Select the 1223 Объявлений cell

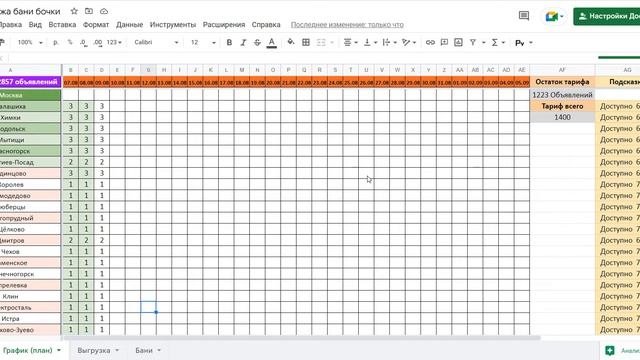(x=562, y=95)
